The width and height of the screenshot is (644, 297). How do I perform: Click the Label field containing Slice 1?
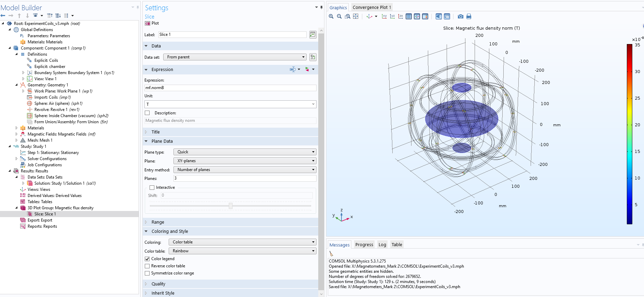(x=232, y=34)
